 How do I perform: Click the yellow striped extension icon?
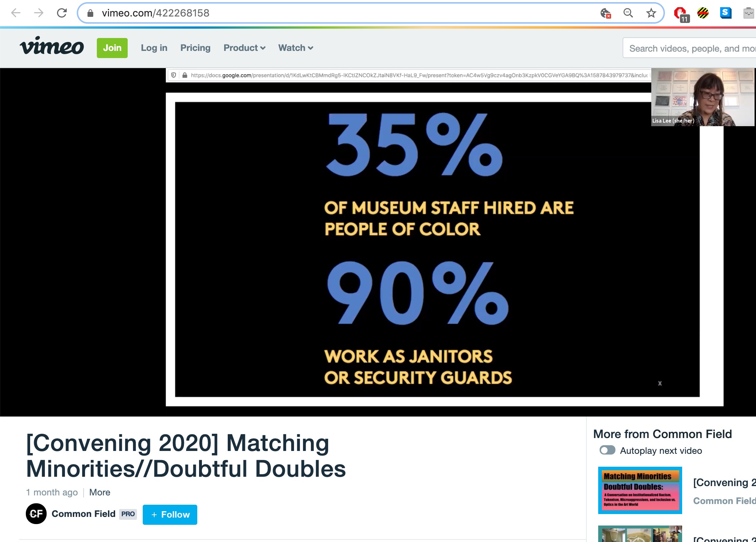point(703,13)
